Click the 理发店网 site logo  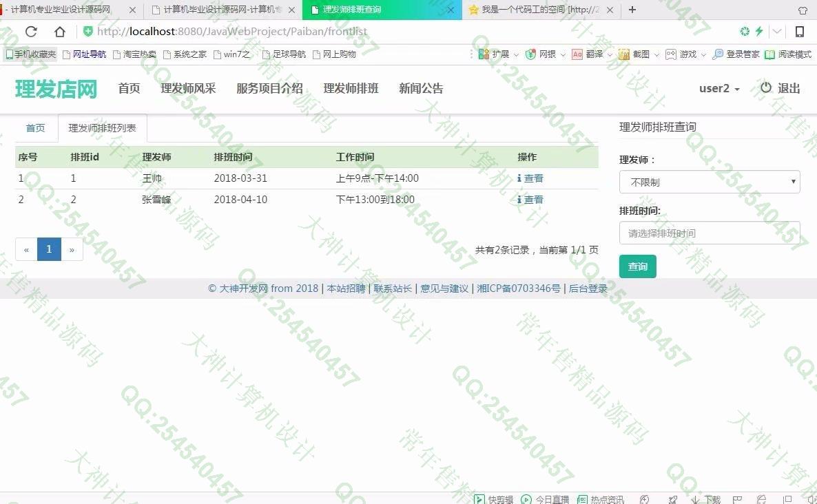click(56, 89)
